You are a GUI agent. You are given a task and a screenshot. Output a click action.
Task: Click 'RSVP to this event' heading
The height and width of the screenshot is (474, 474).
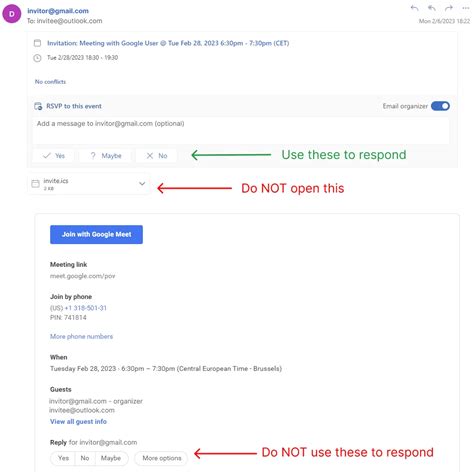[x=74, y=106]
